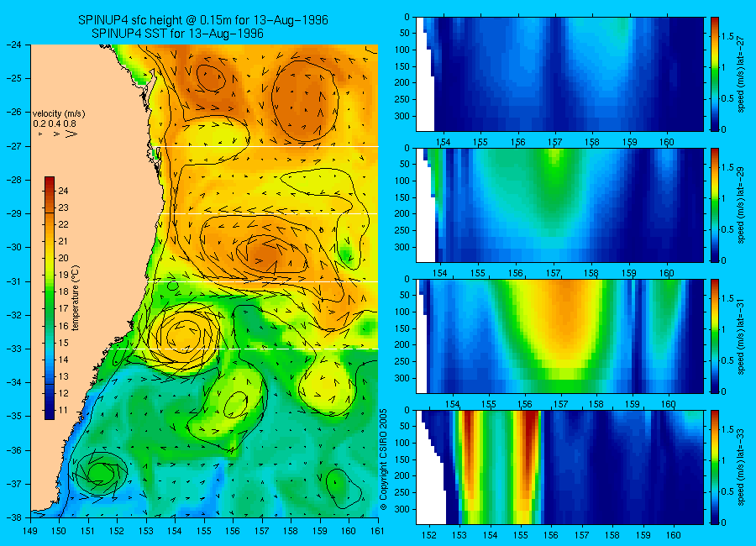Click the -31 latitude label on map axis

pyautogui.click(x=14, y=281)
